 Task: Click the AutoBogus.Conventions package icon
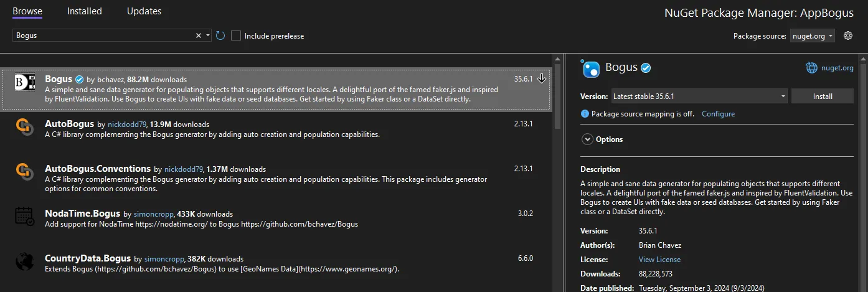pyautogui.click(x=24, y=171)
